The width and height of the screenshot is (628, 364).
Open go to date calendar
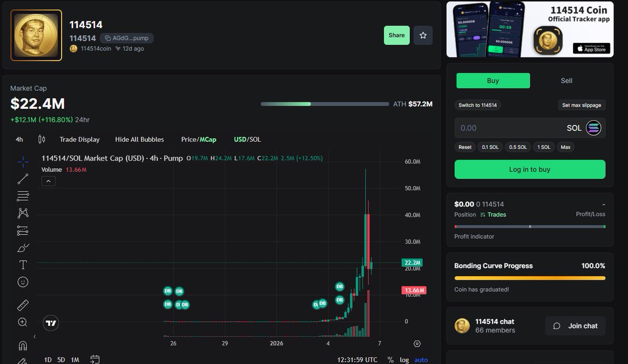(95, 359)
